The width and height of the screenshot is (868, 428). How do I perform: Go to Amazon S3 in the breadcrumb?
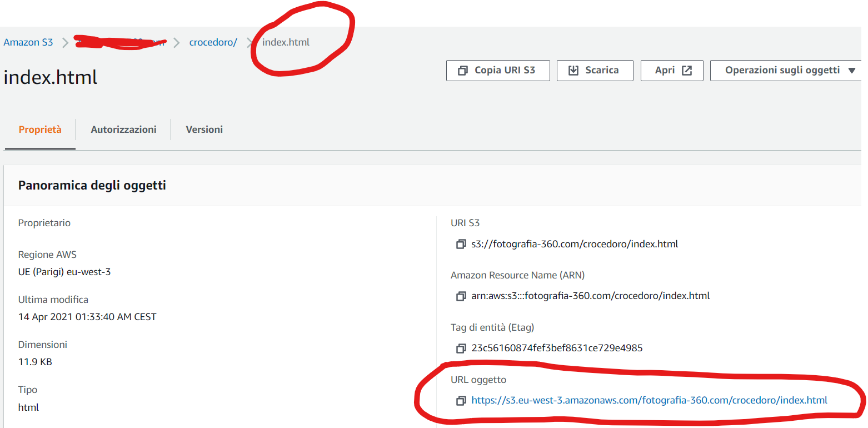point(28,42)
